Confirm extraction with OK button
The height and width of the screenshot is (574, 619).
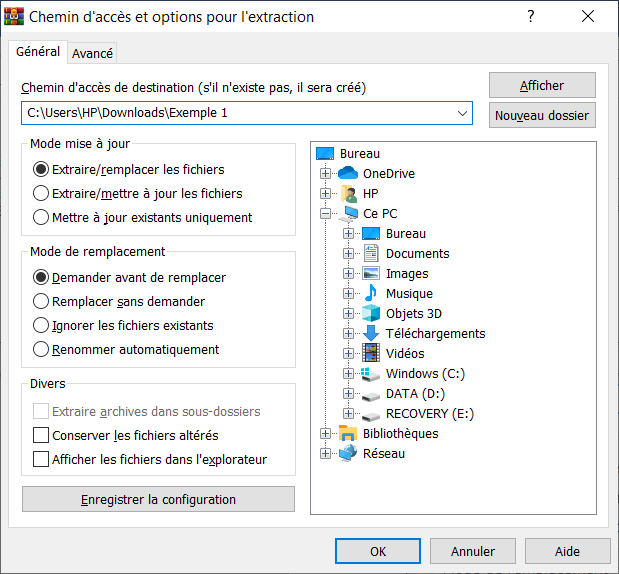[x=378, y=551]
